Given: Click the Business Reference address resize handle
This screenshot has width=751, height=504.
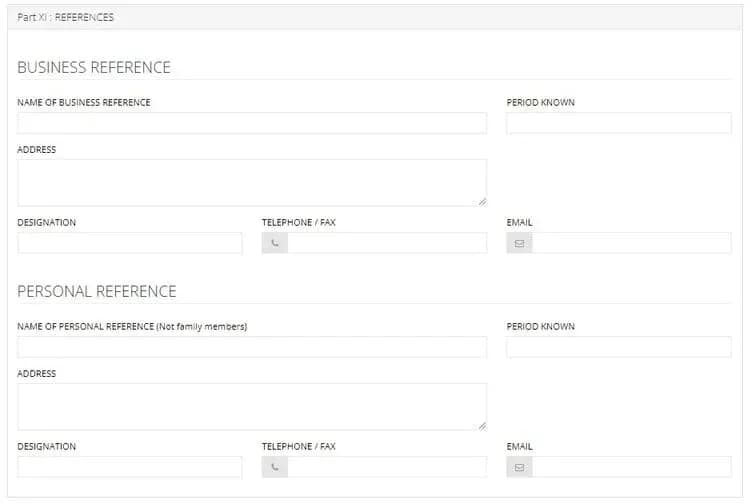Looking at the screenshot, I should tap(482, 201).
